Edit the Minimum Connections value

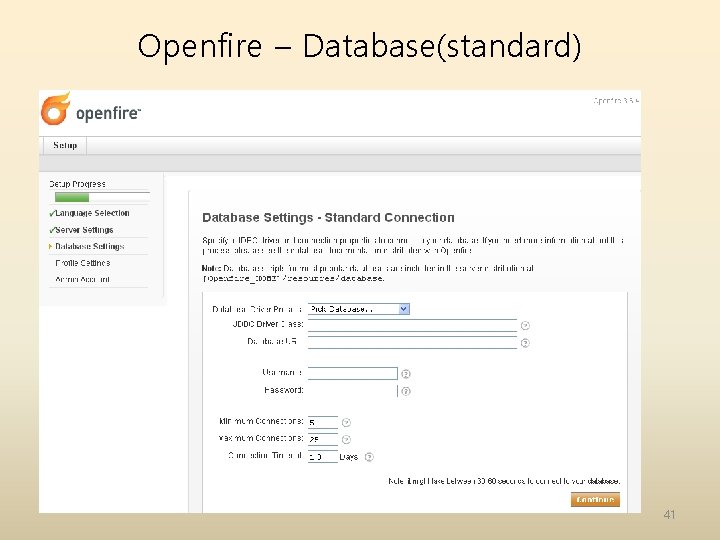pos(323,422)
